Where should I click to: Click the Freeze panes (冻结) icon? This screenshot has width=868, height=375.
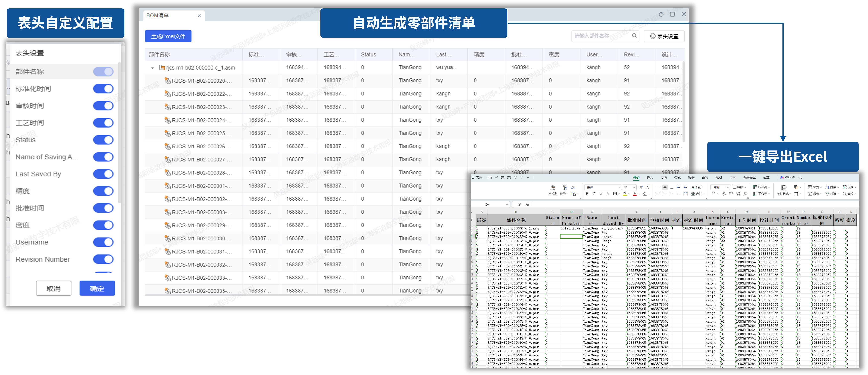point(845,187)
